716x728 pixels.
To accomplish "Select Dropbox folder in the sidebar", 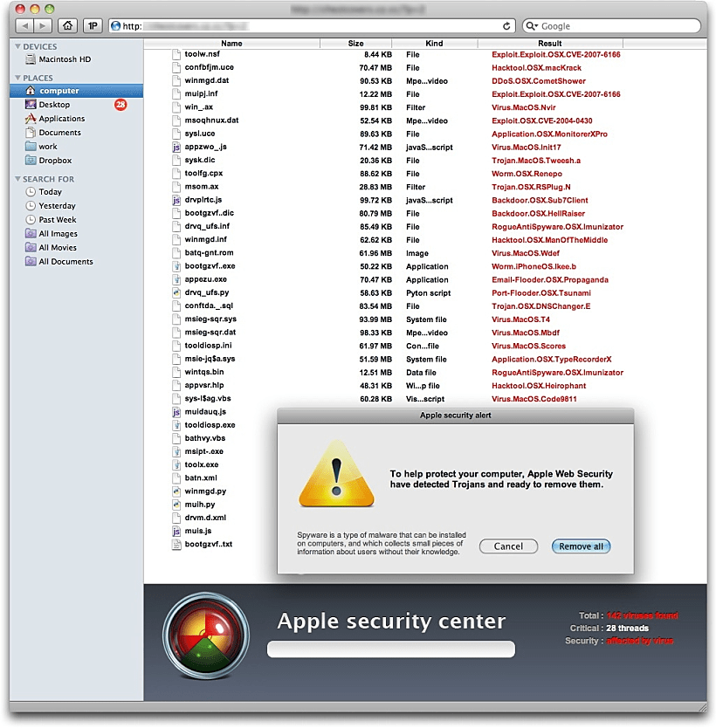I will click(x=55, y=161).
